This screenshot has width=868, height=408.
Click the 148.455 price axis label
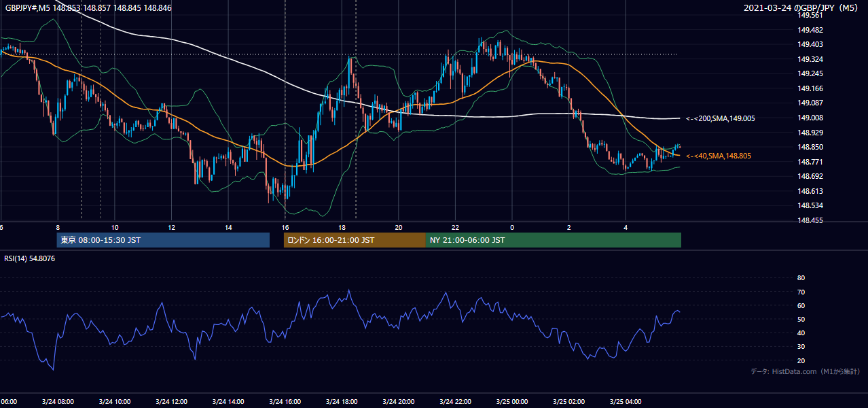tap(810, 220)
